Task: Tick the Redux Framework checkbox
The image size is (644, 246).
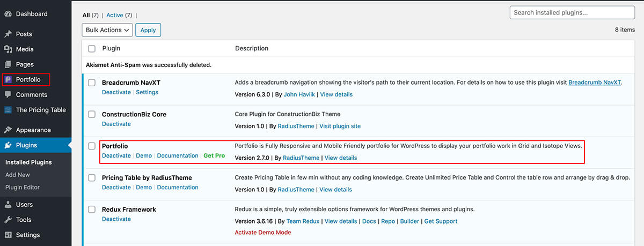Action: tap(92, 210)
